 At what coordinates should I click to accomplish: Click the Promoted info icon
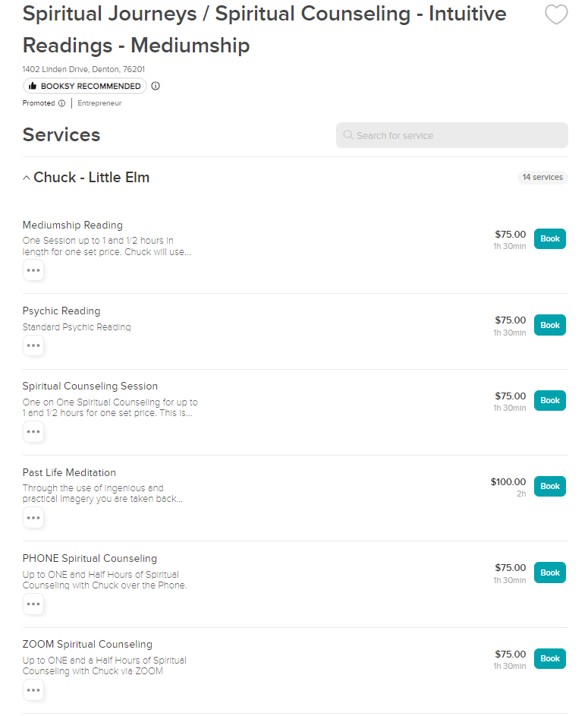(62, 103)
